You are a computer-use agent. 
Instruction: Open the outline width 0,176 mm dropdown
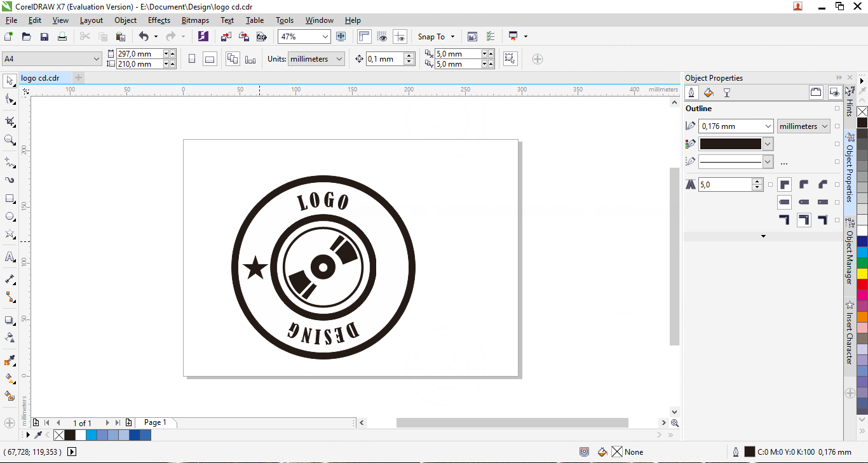pyautogui.click(x=768, y=126)
